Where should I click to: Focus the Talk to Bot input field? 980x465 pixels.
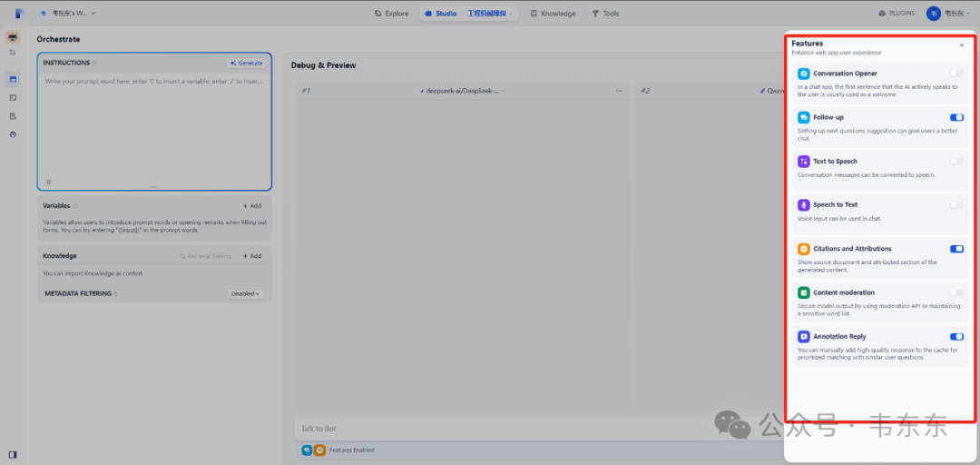pyautogui.click(x=500, y=429)
